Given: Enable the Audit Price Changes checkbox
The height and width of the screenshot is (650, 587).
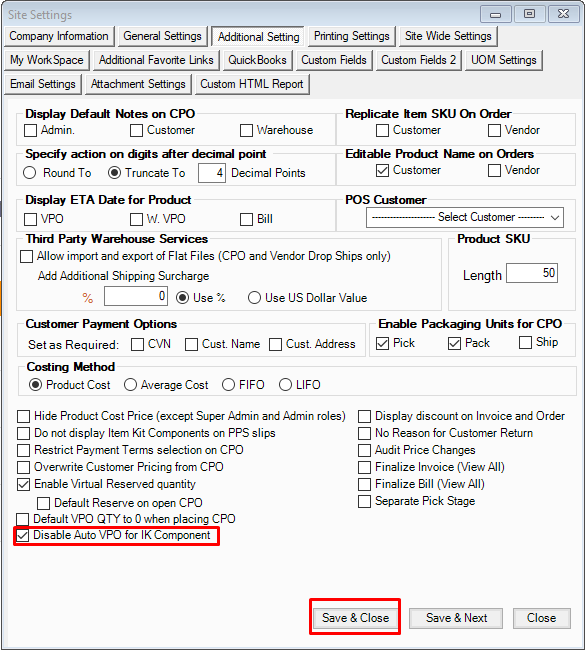Looking at the screenshot, I should pyautogui.click(x=364, y=450).
